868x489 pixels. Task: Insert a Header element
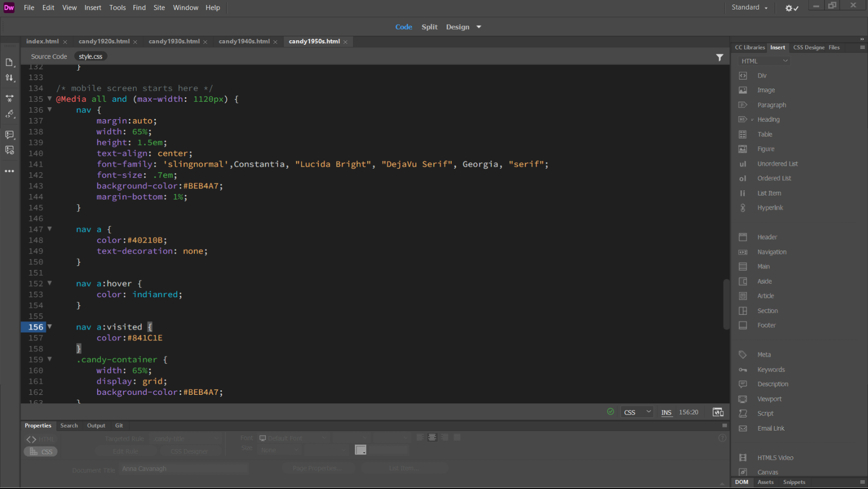[767, 237]
